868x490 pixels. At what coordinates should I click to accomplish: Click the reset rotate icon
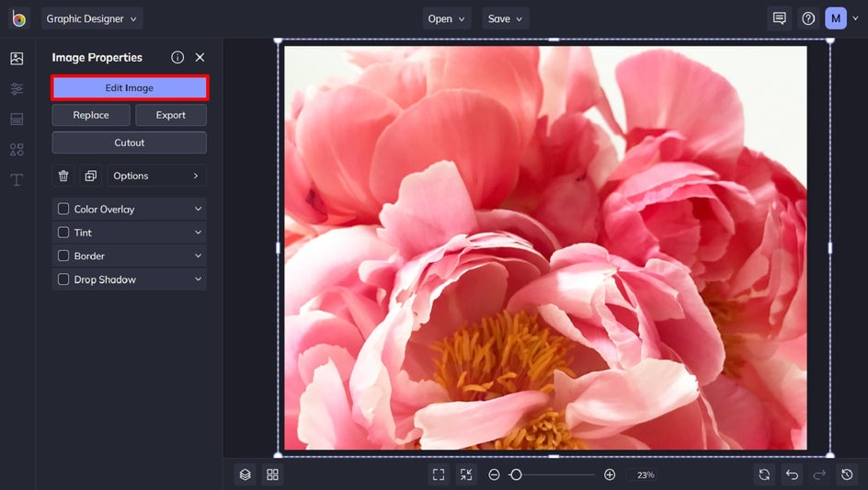click(764, 474)
